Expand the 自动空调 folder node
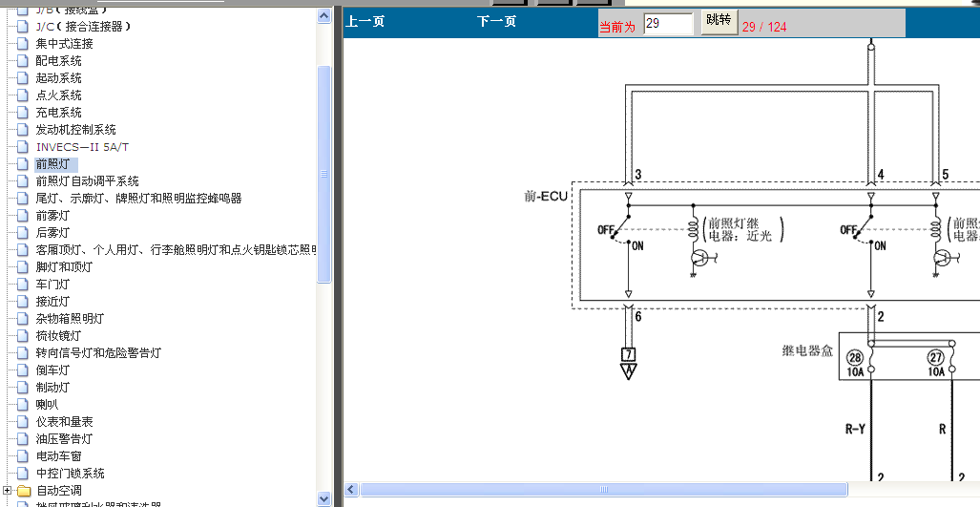This screenshot has height=507, width=980. pyautogui.click(x=7, y=491)
